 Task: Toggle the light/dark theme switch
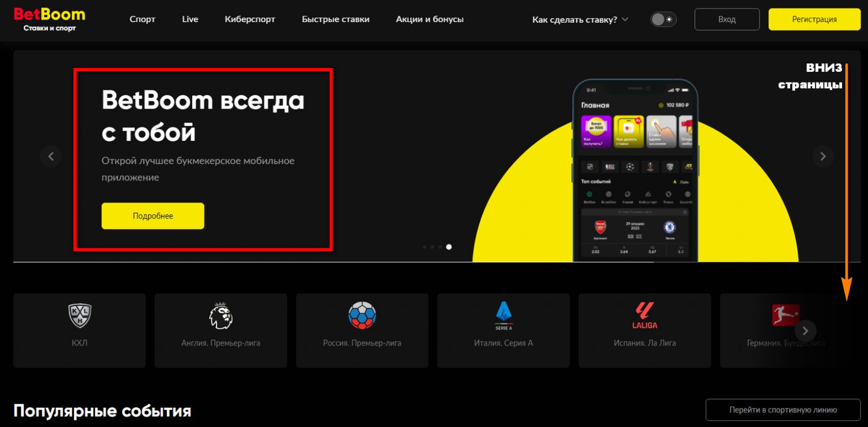(663, 20)
